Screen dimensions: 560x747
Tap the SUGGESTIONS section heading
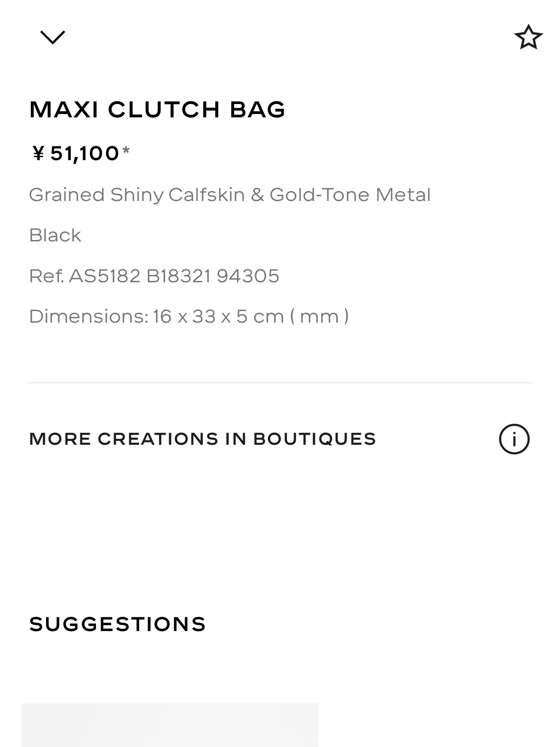[x=117, y=624]
